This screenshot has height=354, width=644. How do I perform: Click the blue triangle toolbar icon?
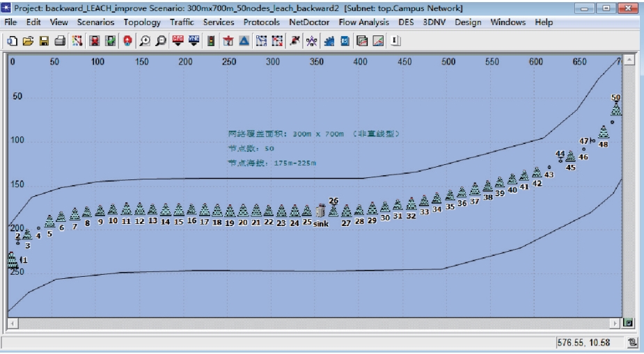coord(244,41)
